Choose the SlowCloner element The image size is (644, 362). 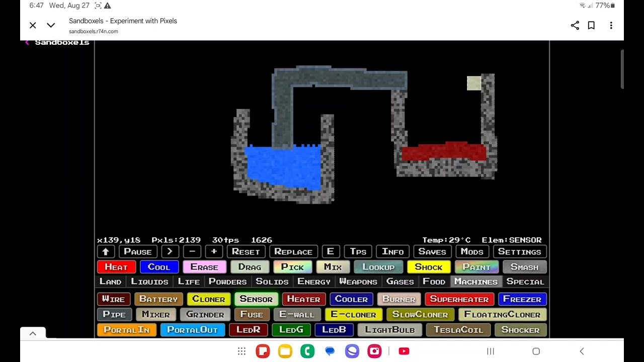[x=420, y=315]
